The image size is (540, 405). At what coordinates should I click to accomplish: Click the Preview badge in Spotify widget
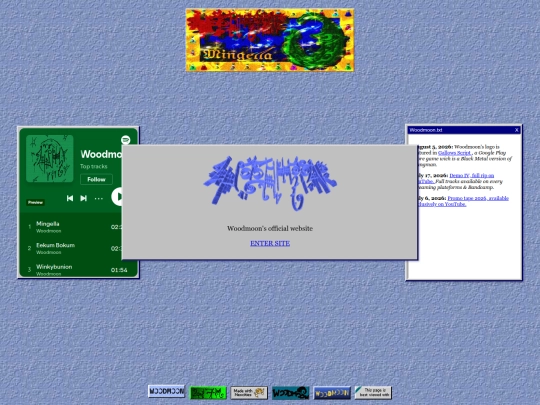(35, 202)
